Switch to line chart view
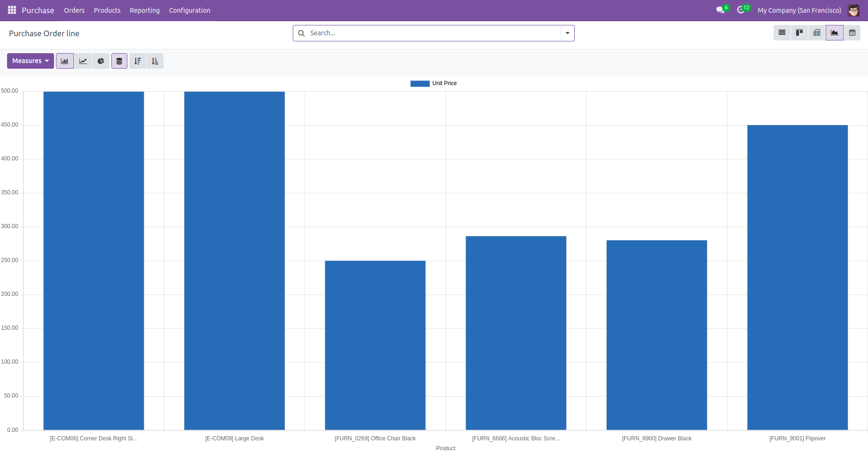868x454 pixels. (x=83, y=61)
